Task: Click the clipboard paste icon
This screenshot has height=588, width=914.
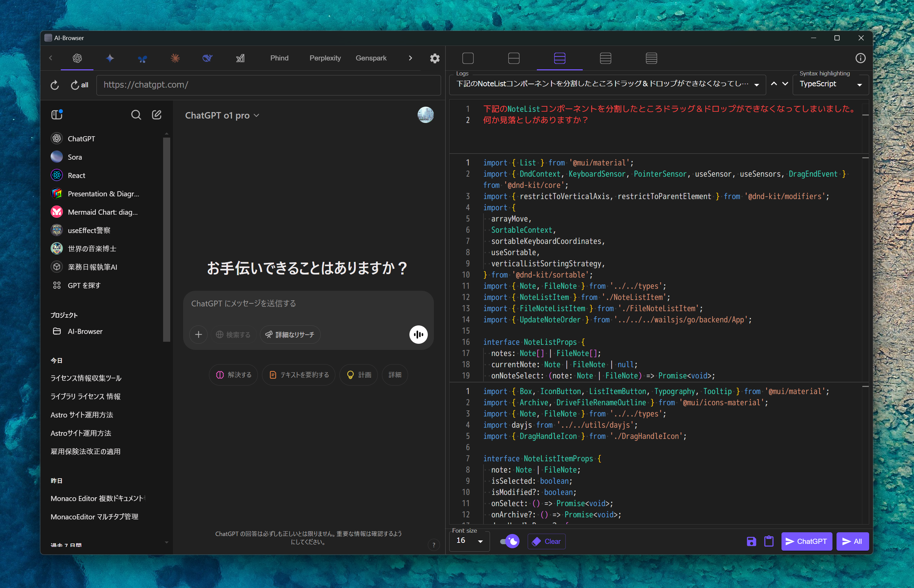Action: coord(769,541)
